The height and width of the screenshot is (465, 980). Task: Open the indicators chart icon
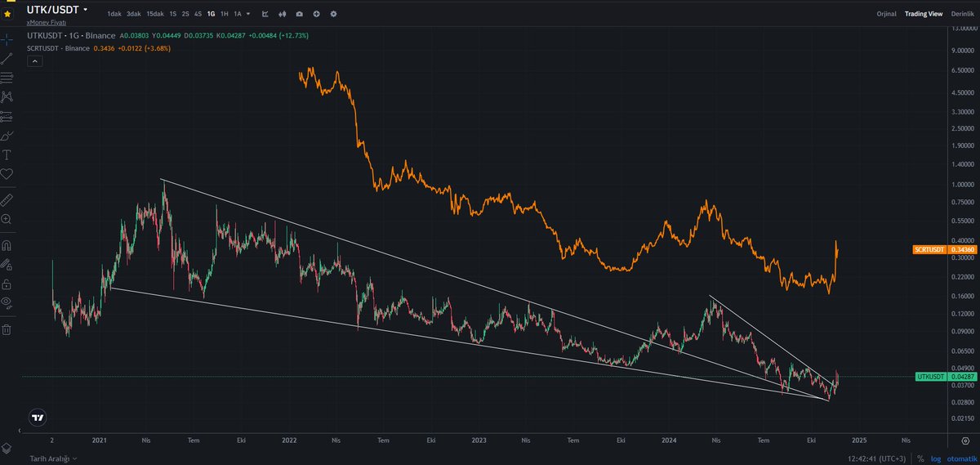tap(265, 14)
